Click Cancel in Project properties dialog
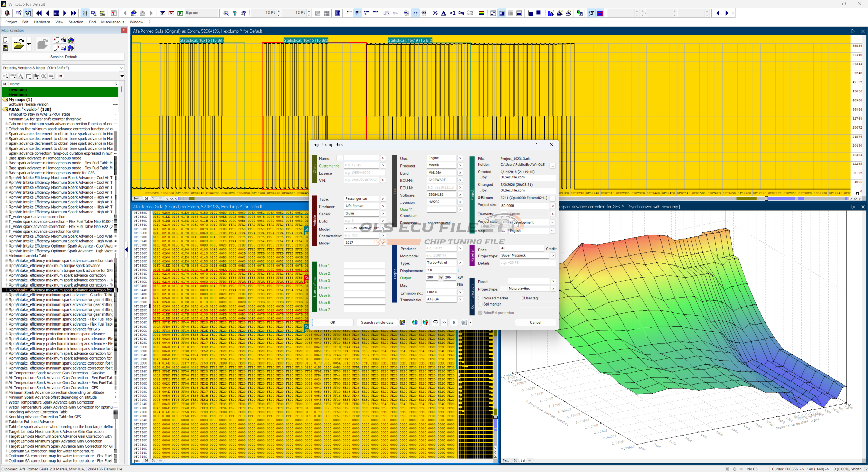This screenshot has width=868, height=472. (535, 322)
